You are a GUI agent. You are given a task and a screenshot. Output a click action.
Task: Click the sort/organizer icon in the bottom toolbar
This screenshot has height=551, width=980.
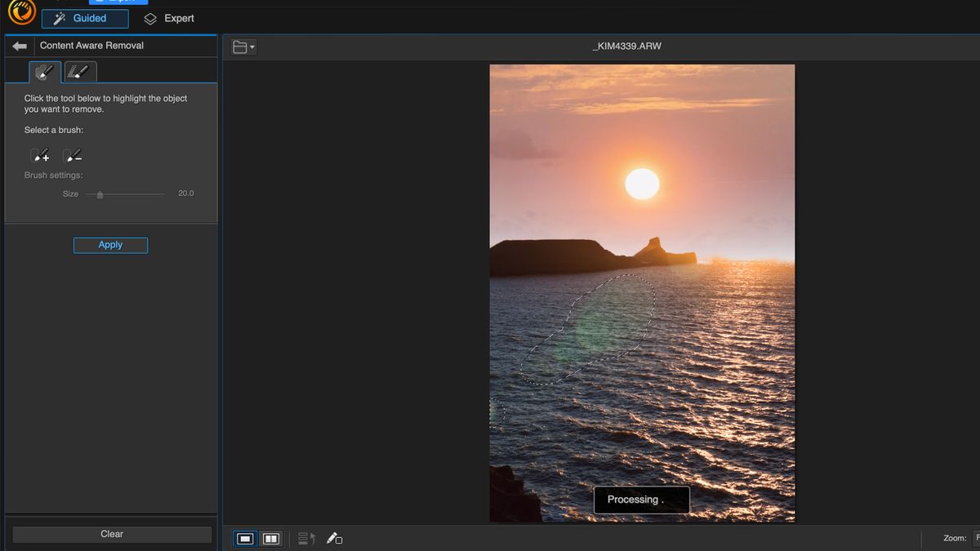(x=305, y=539)
